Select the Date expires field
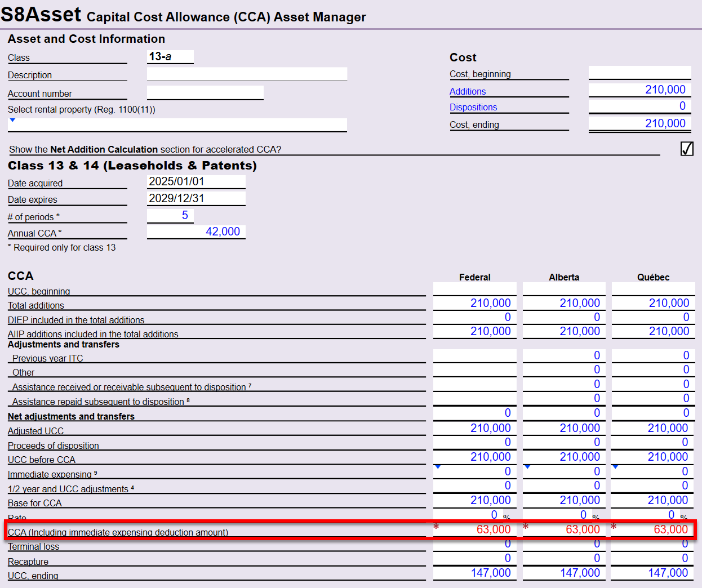 [196, 198]
